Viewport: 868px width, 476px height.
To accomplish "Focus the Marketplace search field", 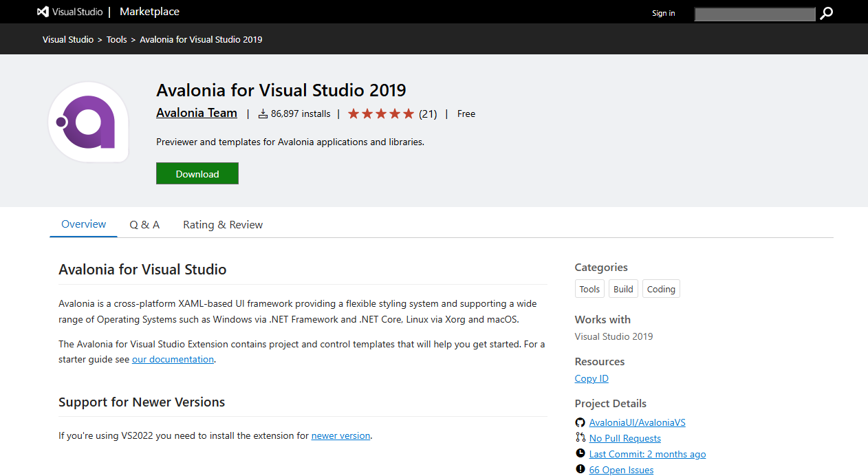I will pos(755,14).
